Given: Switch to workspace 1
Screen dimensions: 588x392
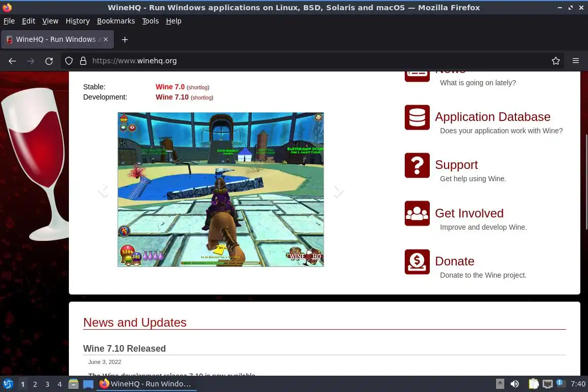Looking at the screenshot, I should point(22,384).
